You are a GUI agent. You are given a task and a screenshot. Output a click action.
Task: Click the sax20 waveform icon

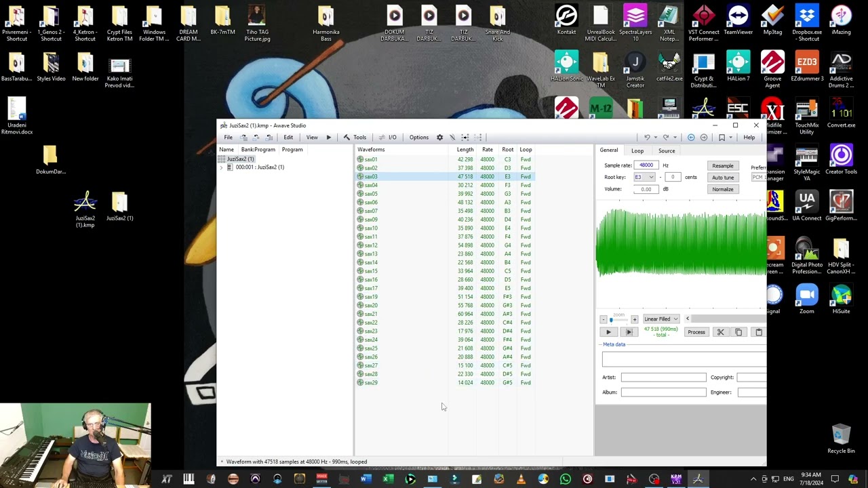[x=360, y=306]
